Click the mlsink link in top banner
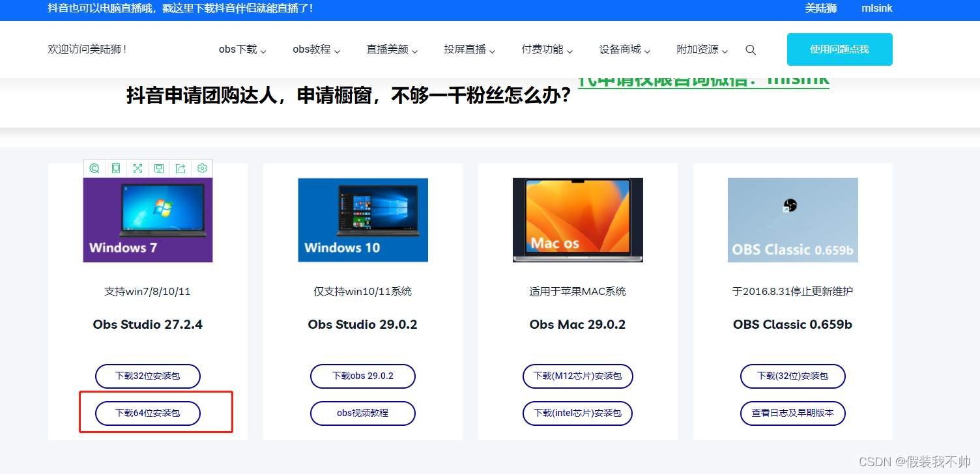 [877, 8]
